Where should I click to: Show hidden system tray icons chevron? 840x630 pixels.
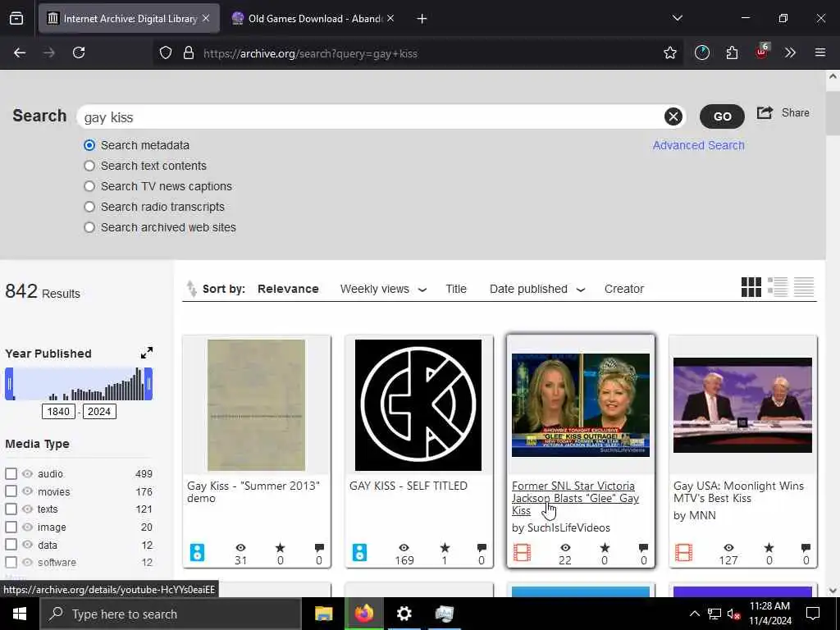pos(694,614)
